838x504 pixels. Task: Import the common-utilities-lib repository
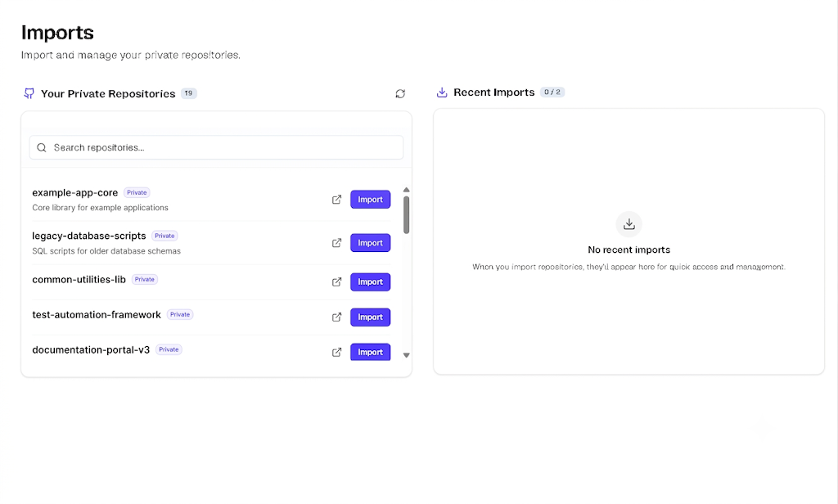(x=371, y=281)
